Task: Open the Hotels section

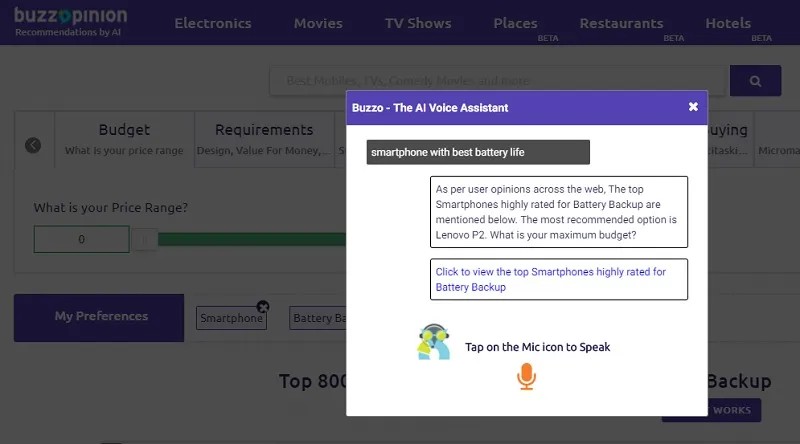Action: (728, 23)
